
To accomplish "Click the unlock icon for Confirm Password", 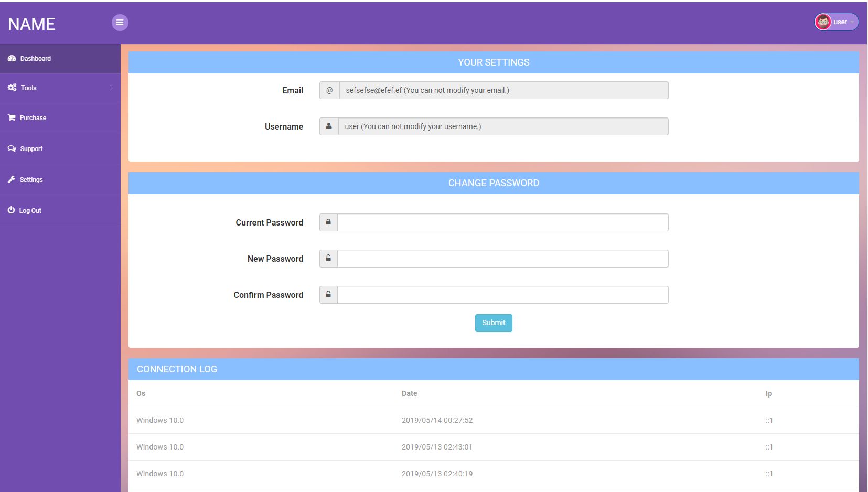I will (x=328, y=295).
